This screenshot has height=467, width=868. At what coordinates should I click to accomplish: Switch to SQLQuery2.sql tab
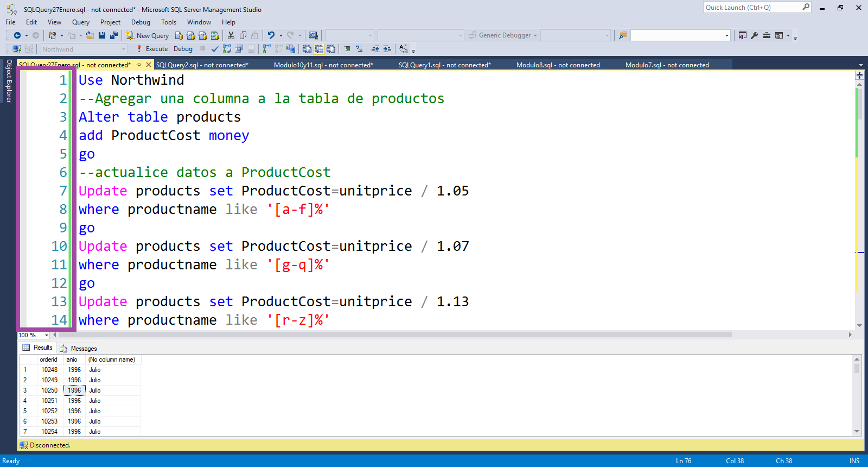tap(202, 65)
